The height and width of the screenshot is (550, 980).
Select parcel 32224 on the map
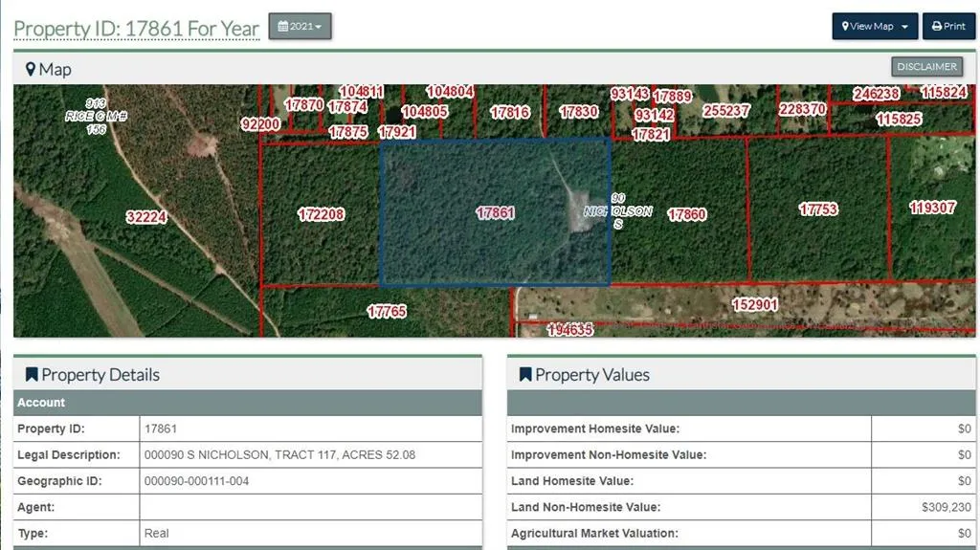pos(146,217)
